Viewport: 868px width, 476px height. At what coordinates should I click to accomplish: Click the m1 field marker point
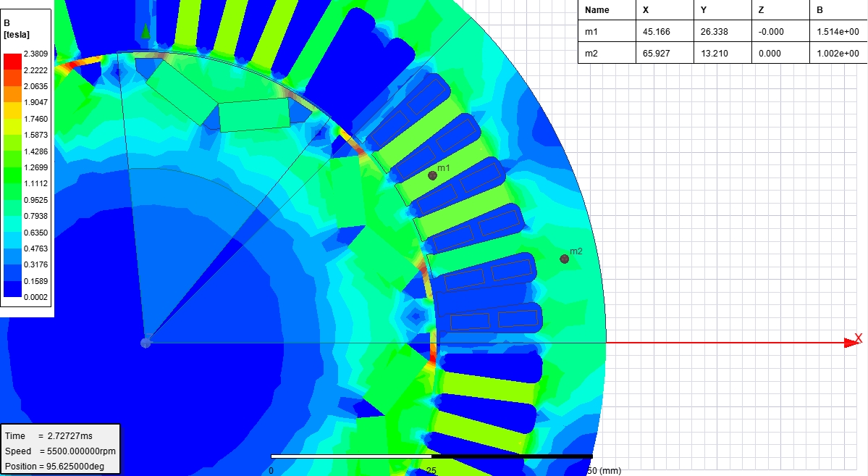[x=432, y=175]
